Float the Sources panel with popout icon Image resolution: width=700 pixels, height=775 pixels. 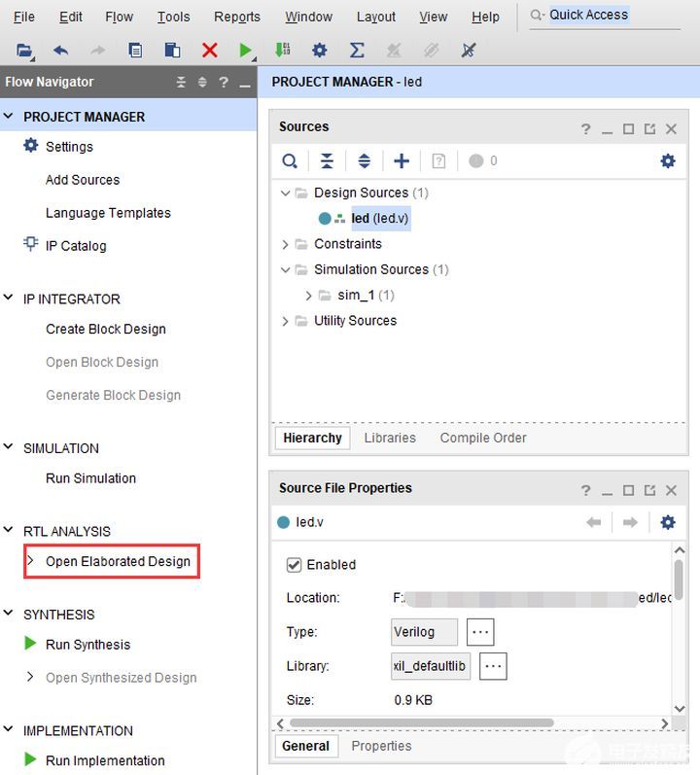click(649, 129)
